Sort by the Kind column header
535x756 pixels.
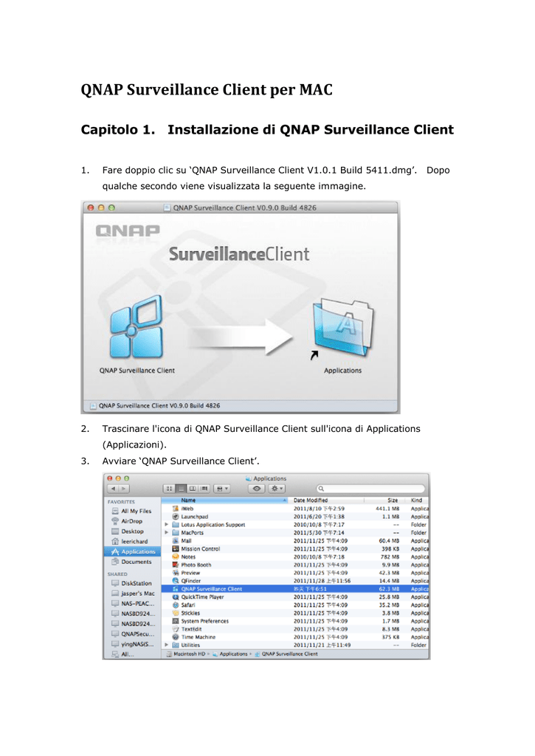click(x=417, y=501)
